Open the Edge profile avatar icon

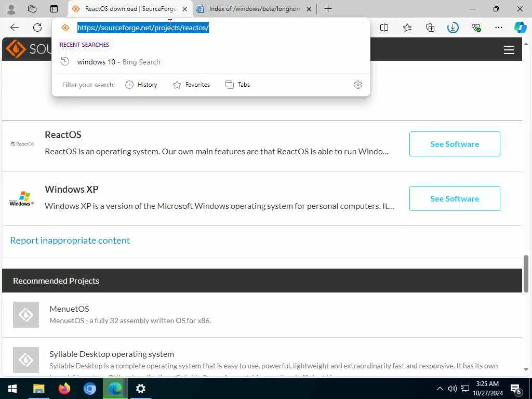click(11, 9)
